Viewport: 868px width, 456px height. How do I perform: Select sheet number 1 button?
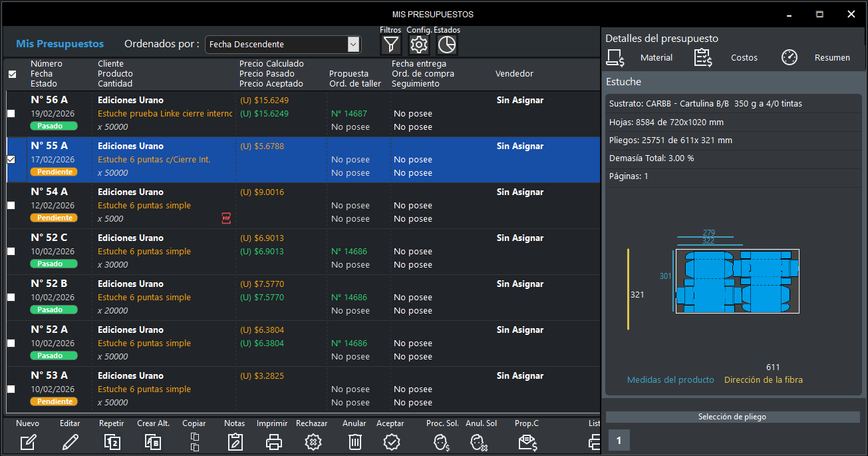click(619, 440)
